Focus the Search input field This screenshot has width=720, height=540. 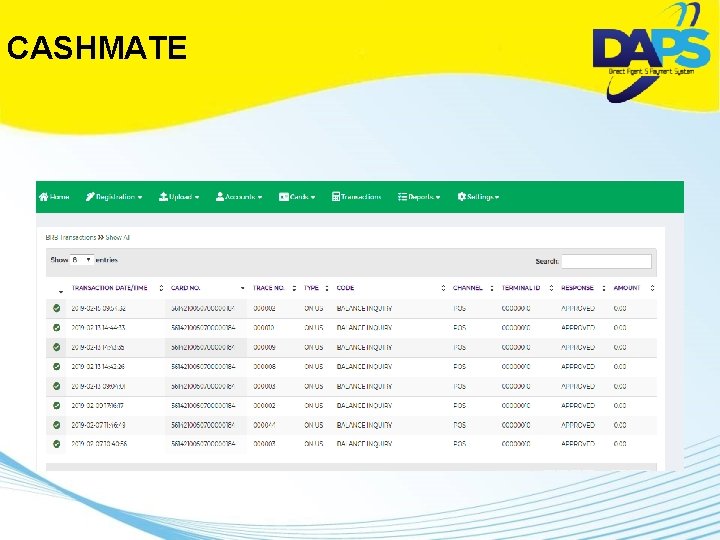(606, 261)
